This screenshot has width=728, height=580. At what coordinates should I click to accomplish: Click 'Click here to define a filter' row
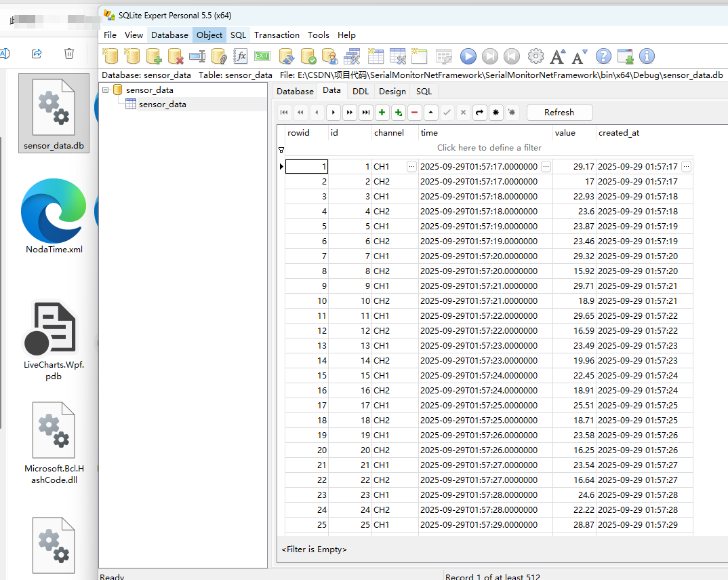(x=489, y=147)
